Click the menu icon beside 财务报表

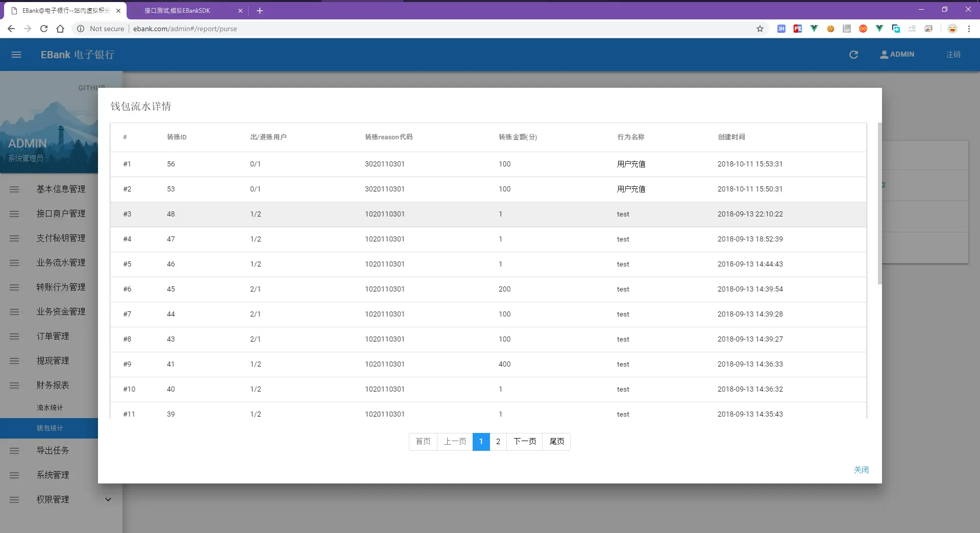point(14,385)
